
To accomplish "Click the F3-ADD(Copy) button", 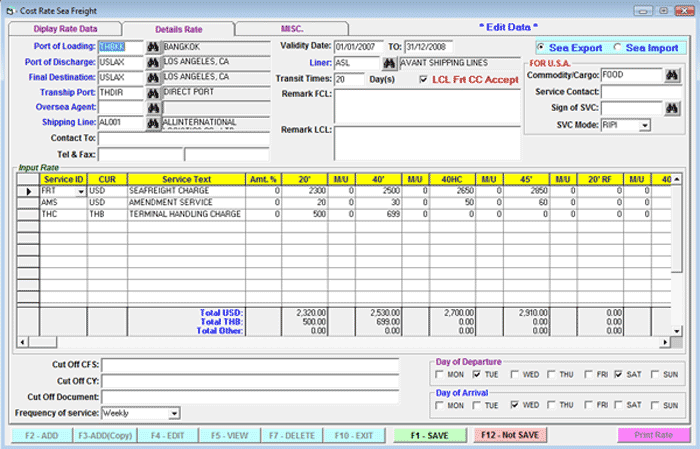I will pyautogui.click(x=105, y=436).
